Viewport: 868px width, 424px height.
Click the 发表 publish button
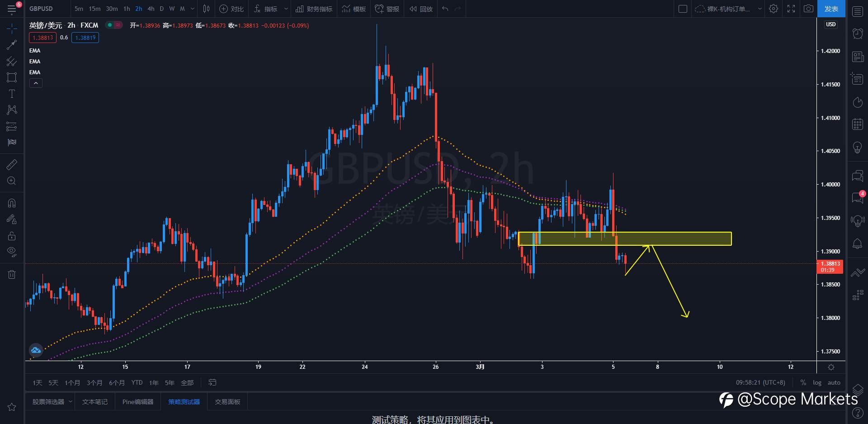[831, 9]
